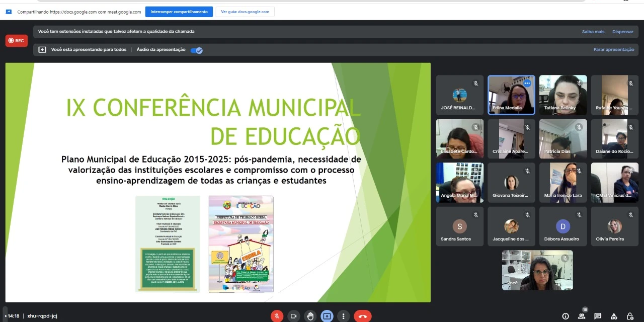
Task: Click the present screen icon
Action: [327, 316]
